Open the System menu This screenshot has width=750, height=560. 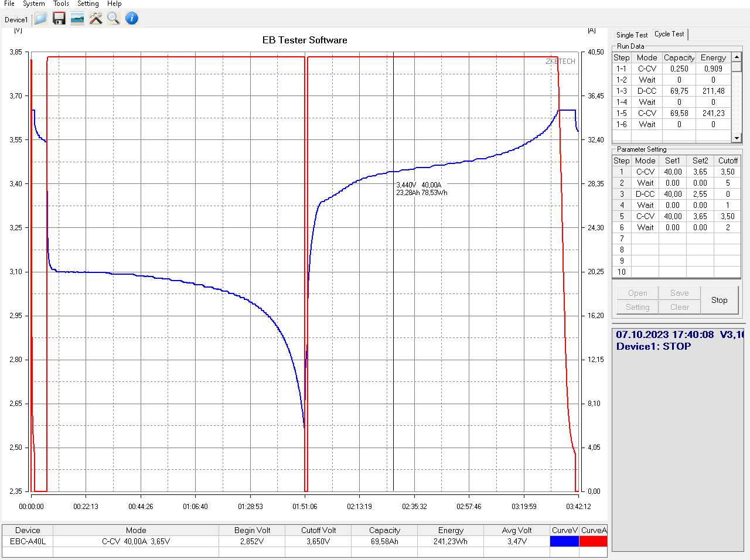[x=33, y=4]
